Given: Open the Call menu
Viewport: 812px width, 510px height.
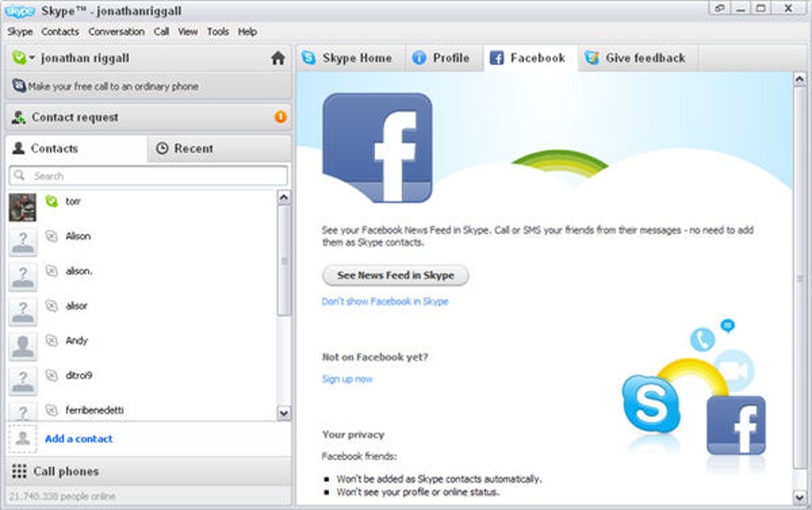Looking at the screenshot, I should 162,32.
